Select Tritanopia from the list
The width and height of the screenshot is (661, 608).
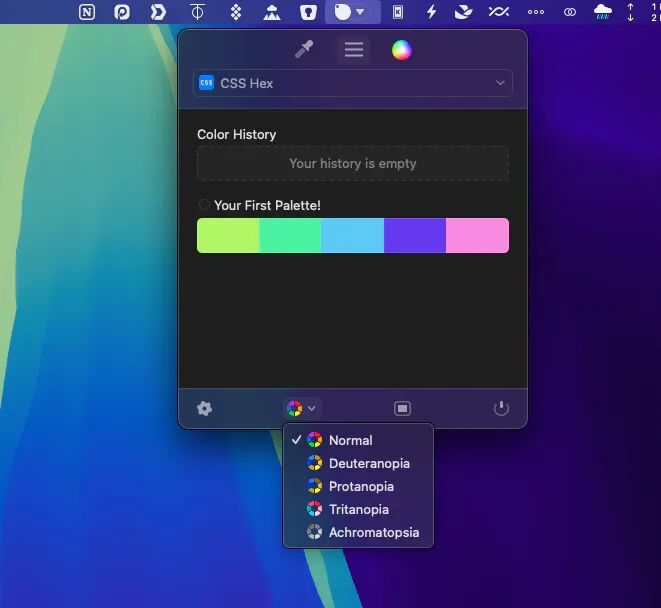(358, 509)
